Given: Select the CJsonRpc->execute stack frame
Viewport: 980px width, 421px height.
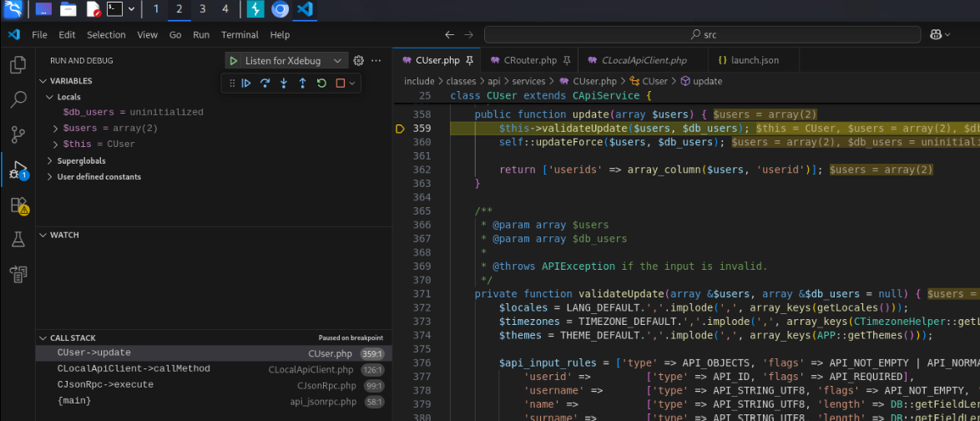Looking at the screenshot, I should [214, 385].
